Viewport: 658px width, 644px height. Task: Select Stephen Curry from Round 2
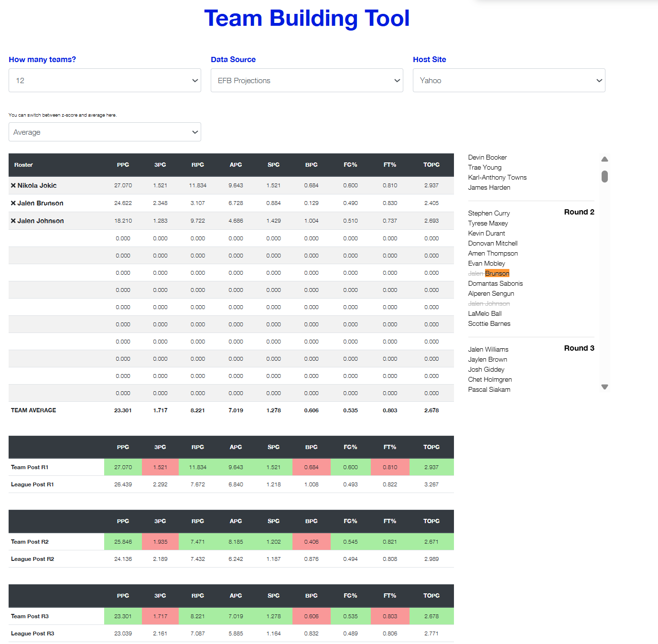489,213
